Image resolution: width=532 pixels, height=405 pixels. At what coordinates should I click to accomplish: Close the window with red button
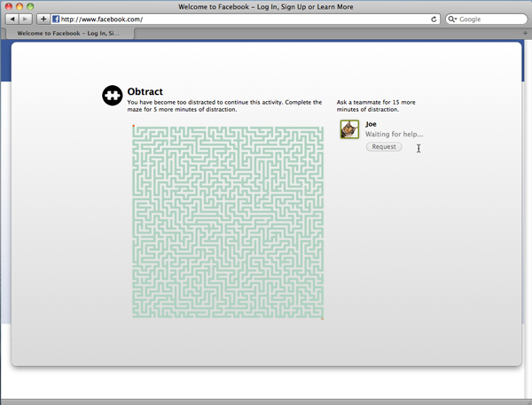pyautogui.click(x=9, y=6)
